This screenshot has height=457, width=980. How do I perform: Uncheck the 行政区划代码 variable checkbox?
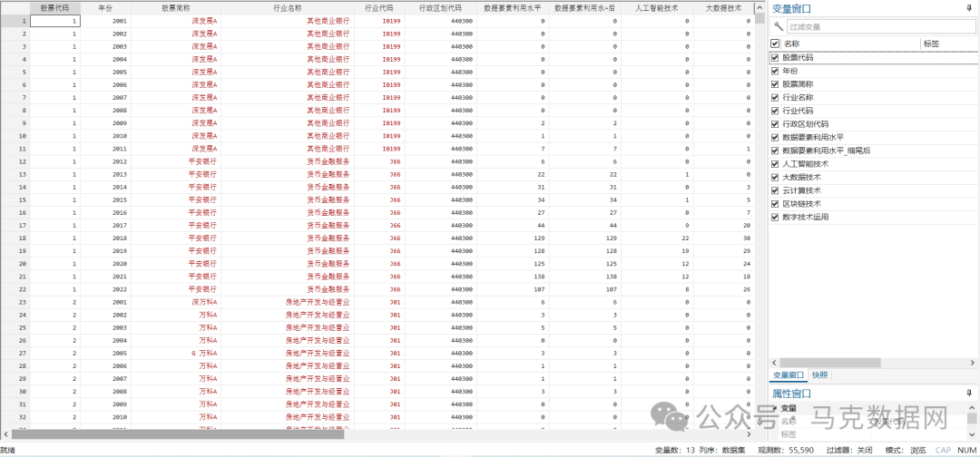click(x=776, y=123)
